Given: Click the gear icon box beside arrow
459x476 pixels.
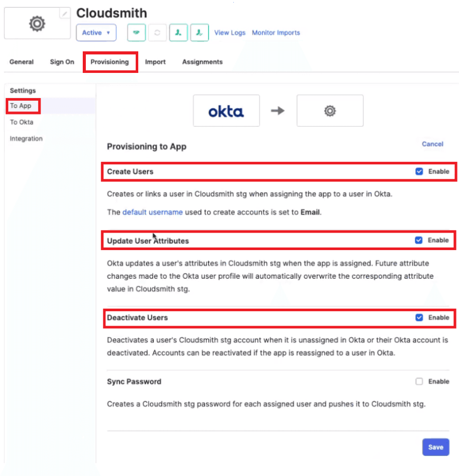Looking at the screenshot, I should click(x=330, y=110).
